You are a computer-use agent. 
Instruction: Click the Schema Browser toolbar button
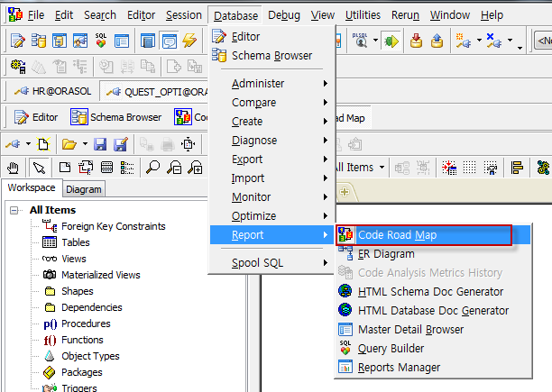(115, 117)
